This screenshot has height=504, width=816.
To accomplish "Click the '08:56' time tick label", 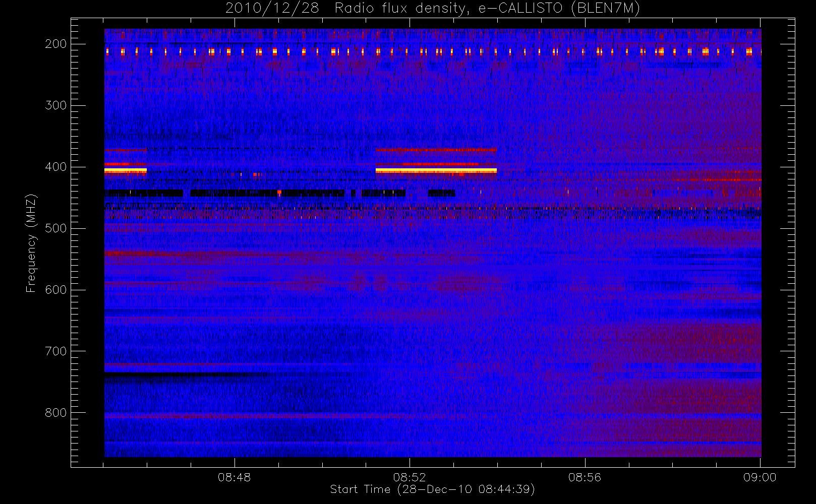I will pyautogui.click(x=585, y=477).
